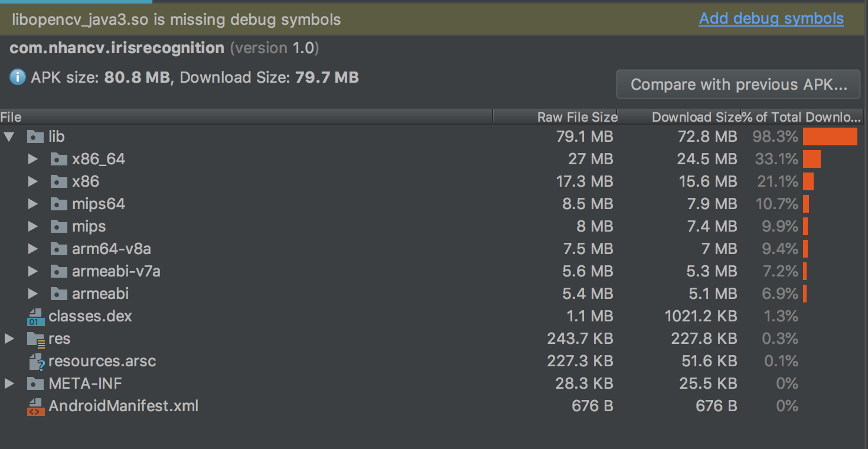
Task: Click the META-INF folder icon
Action: (35, 384)
